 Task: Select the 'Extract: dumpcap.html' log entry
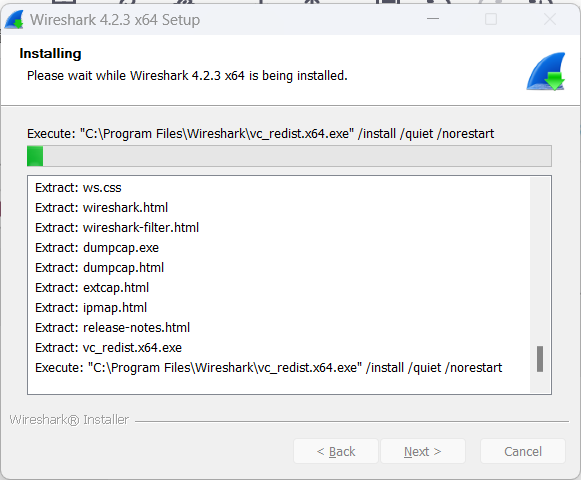[x=100, y=268]
